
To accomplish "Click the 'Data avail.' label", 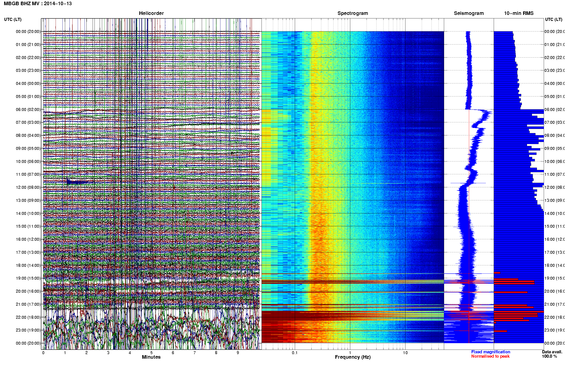I will [552, 352].
